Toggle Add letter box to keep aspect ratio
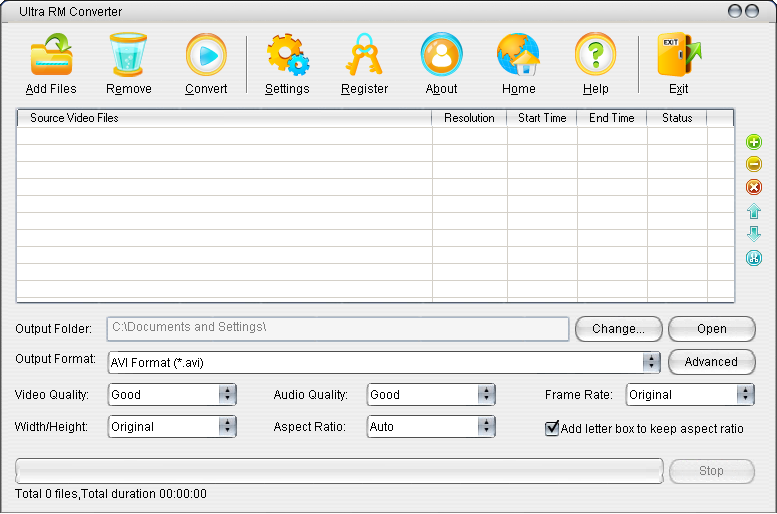 [552, 428]
